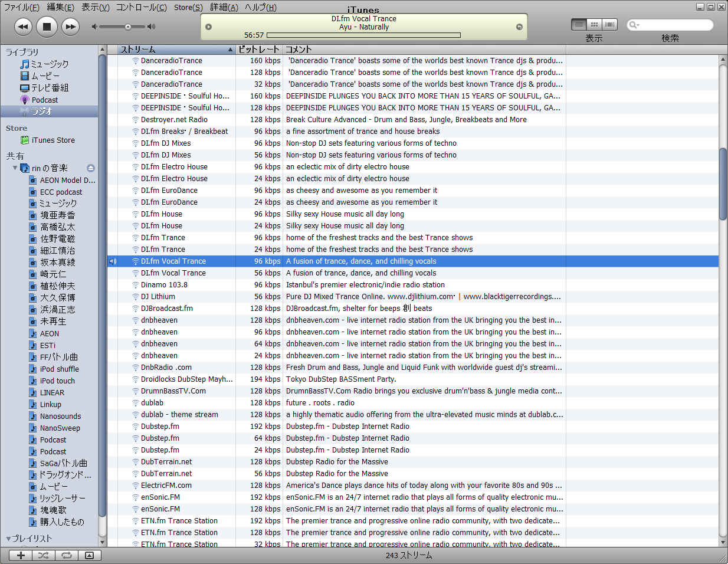Open the iPod touch shared playlist
This screenshot has width=728, height=564.
click(52, 381)
